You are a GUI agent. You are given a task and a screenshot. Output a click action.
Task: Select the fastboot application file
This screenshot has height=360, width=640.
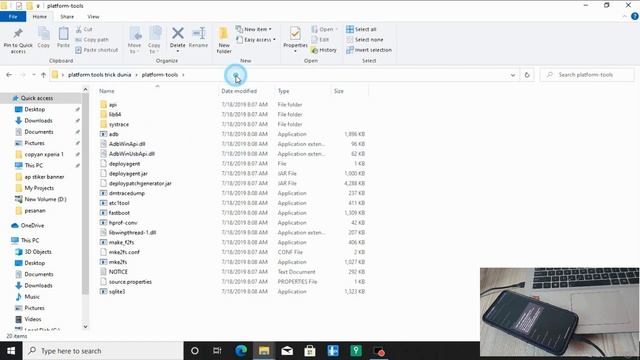(119, 213)
